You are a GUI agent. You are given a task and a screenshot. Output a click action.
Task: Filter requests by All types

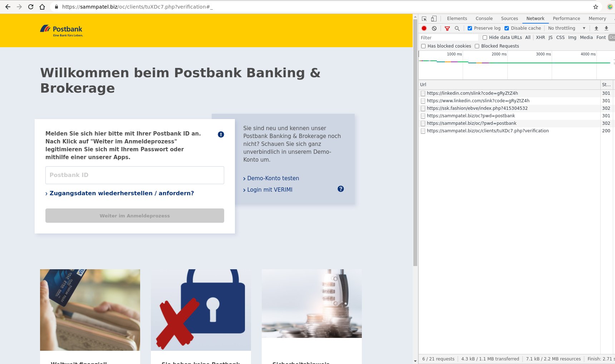tap(528, 38)
